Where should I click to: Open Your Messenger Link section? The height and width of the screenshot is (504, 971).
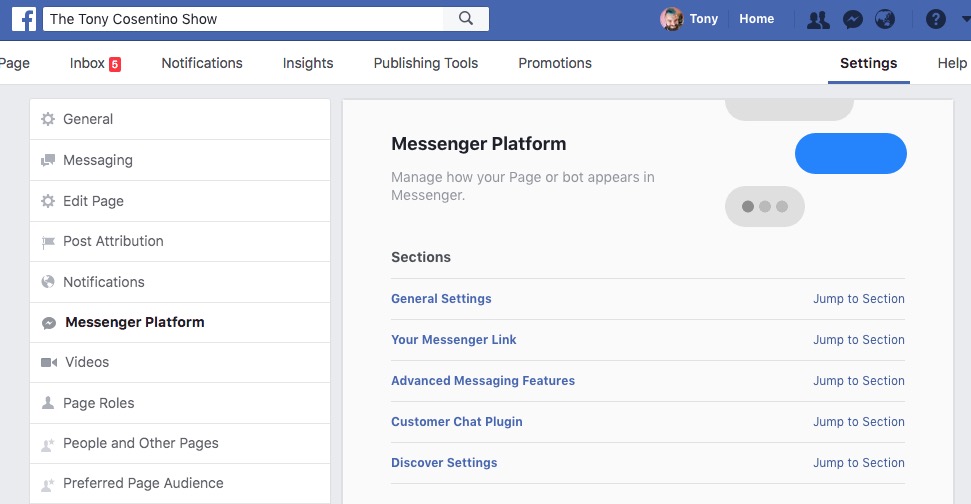click(x=453, y=339)
